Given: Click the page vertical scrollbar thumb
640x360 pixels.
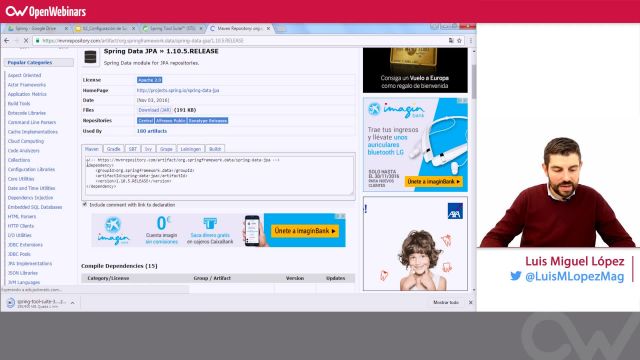Looking at the screenshot, I should click(474, 82).
